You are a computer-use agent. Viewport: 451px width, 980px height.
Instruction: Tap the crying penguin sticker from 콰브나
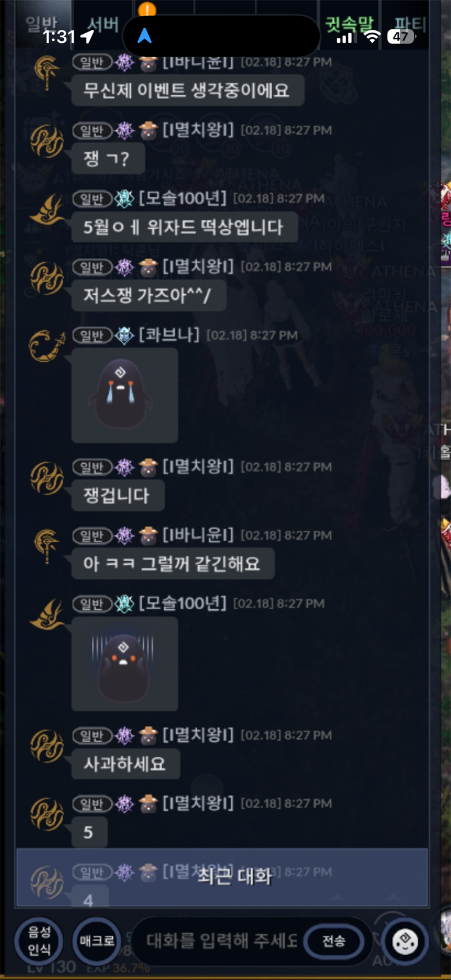[125, 395]
